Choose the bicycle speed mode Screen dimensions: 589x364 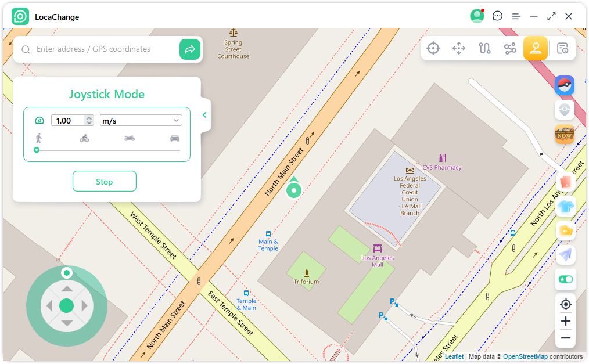coord(84,138)
